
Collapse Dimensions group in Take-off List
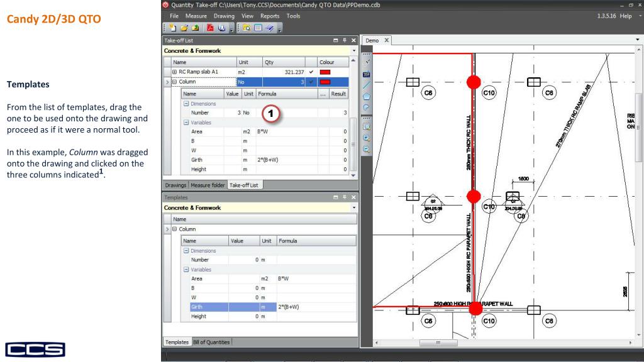tap(186, 104)
